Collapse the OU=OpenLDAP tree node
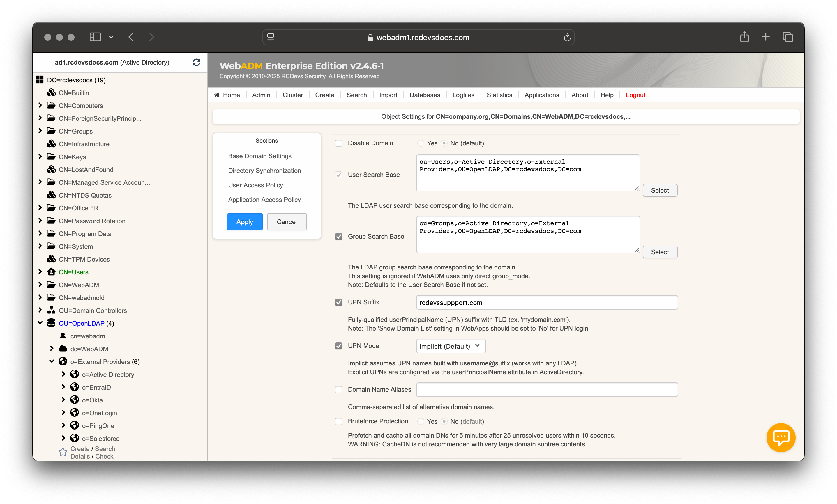Screen dimensions: 837x504 click(40, 323)
